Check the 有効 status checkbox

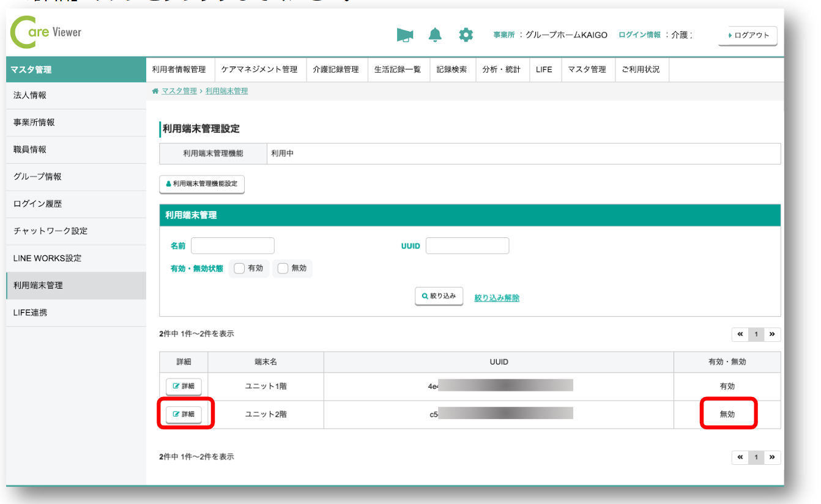pyautogui.click(x=239, y=269)
